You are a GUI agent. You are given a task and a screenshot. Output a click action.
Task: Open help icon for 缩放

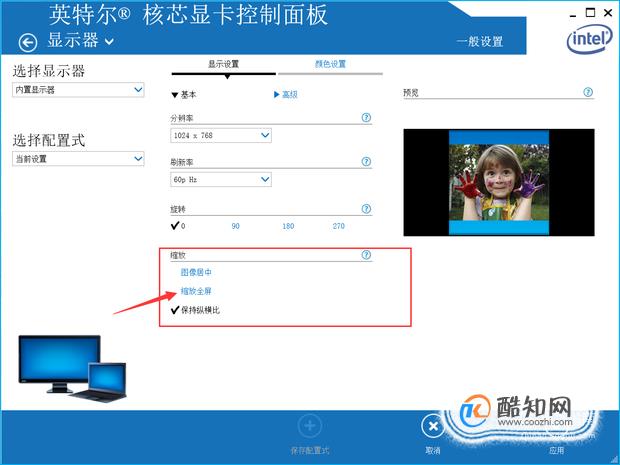[367, 255]
